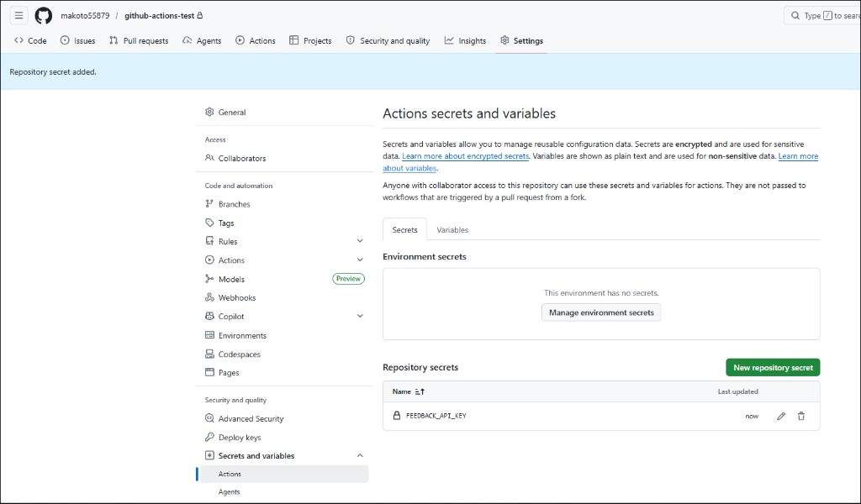Screen dimensions: 861x504
Task: Expand the Rules sidebar section
Action: point(360,241)
